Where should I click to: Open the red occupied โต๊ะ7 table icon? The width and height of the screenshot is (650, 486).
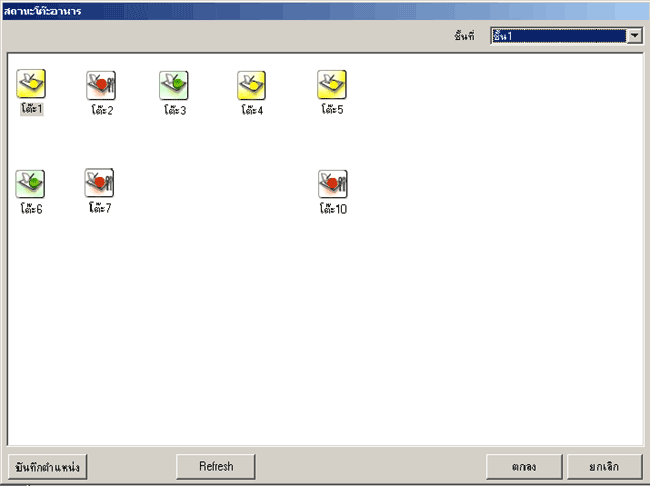(99, 182)
